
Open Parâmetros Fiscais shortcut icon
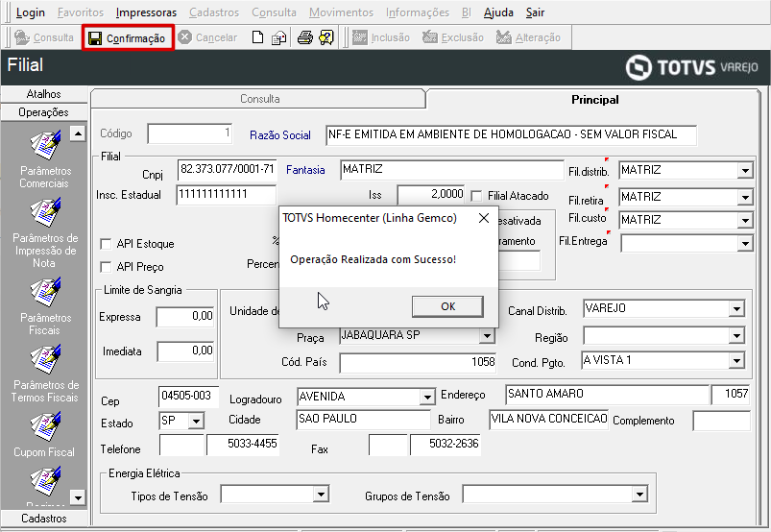tap(46, 292)
